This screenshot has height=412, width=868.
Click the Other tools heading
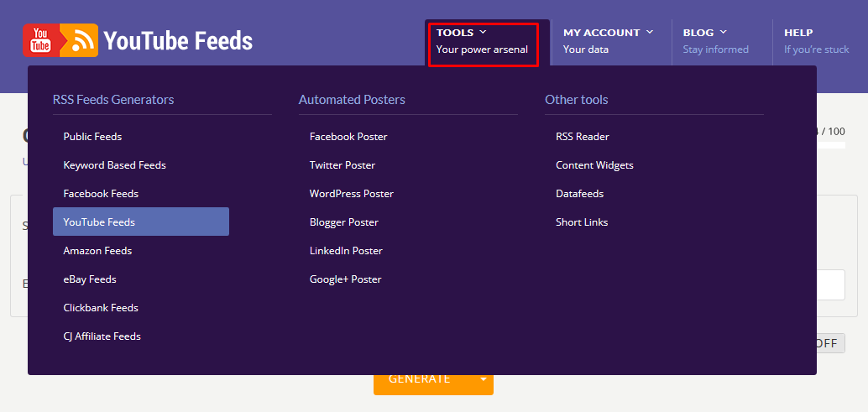pos(576,100)
